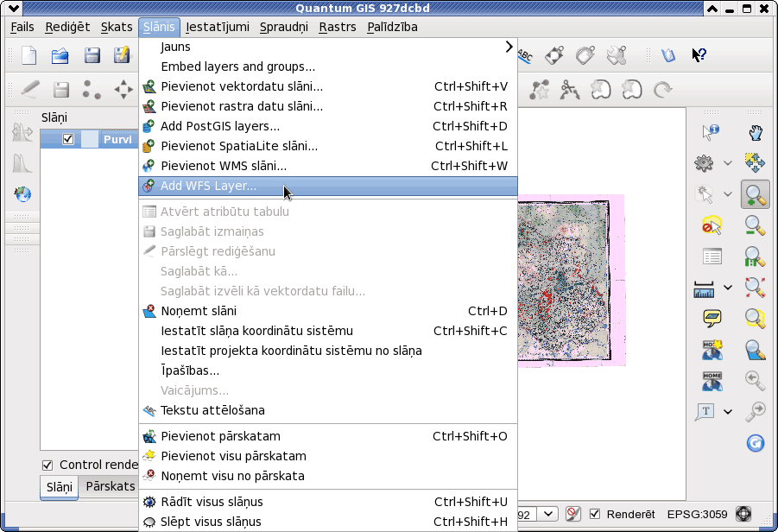Click Save Project As floppy with pencil icon

tap(122, 55)
